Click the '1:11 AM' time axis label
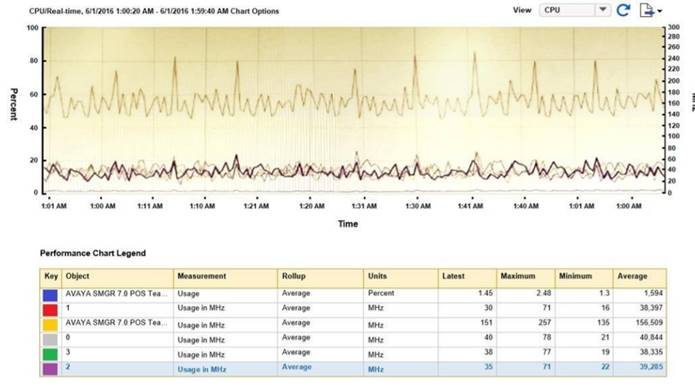This screenshot has width=695, height=389. [150, 206]
